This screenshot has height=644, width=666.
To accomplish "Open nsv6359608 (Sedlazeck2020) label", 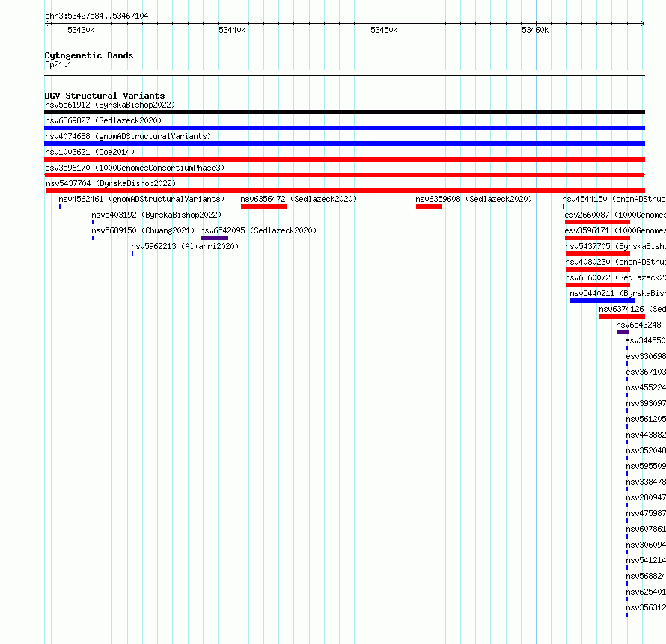I will (474, 199).
